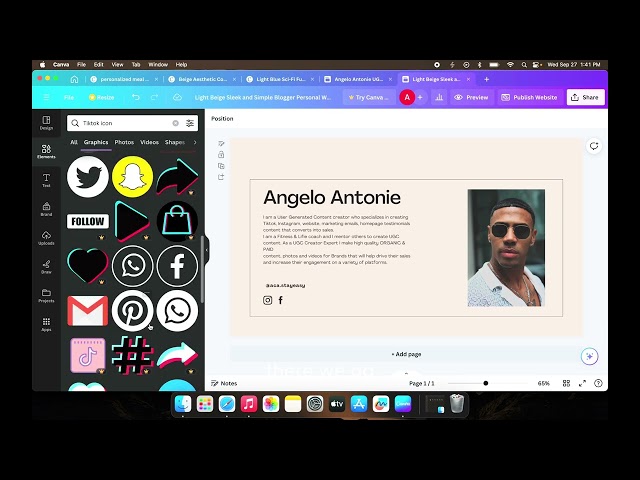Open new tab plus button
Viewport: 640px width, 480px height.
(487, 79)
